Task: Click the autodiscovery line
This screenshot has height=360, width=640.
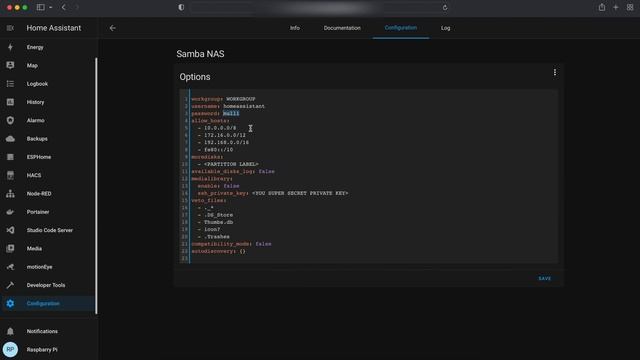Action: point(218,251)
